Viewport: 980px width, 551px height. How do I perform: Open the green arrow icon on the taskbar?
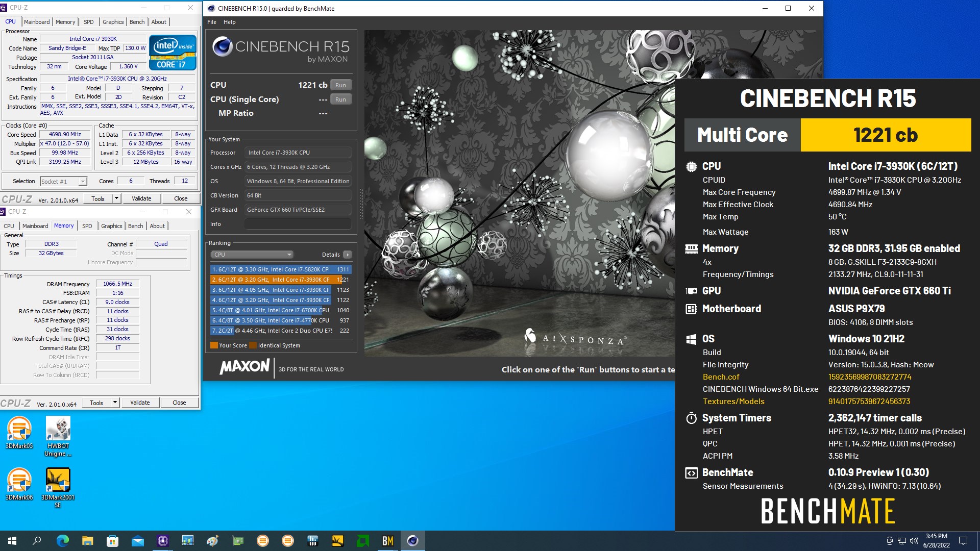click(x=363, y=541)
